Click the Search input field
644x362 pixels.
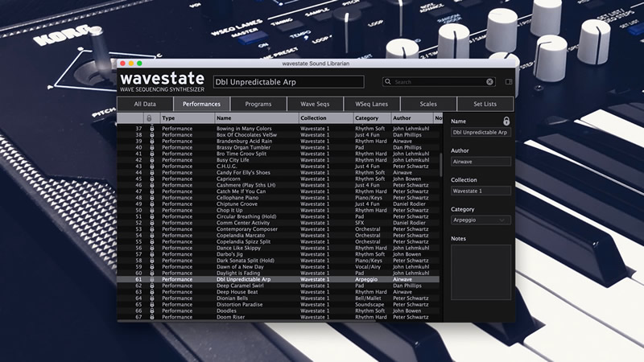click(x=439, y=82)
